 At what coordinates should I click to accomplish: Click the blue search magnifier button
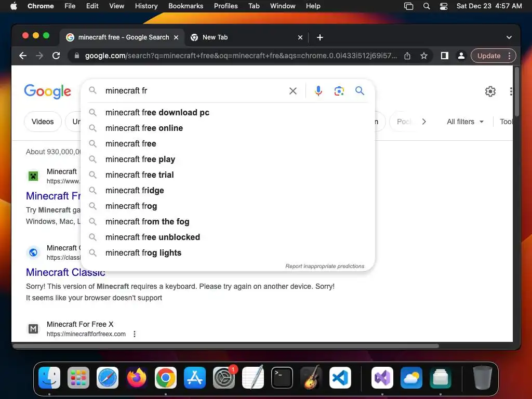click(x=360, y=90)
